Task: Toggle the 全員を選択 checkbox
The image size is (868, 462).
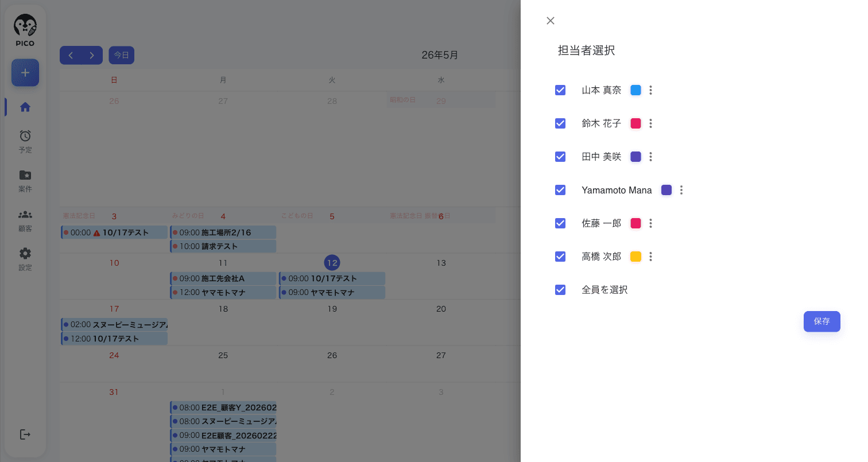Action: pyautogui.click(x=560, y=290)
